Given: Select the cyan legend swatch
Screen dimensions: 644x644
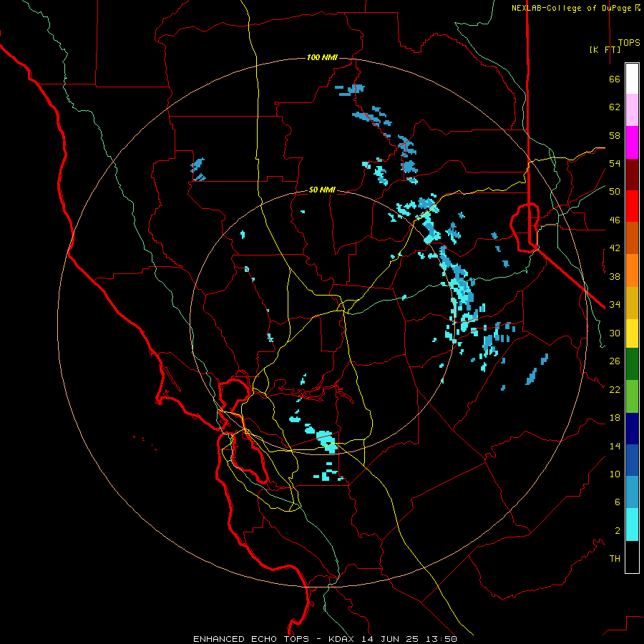Looking at the screenshot, I should [632, 525].
